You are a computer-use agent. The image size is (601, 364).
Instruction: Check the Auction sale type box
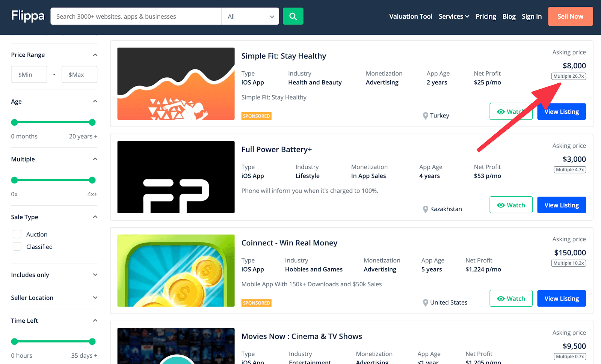17,234
